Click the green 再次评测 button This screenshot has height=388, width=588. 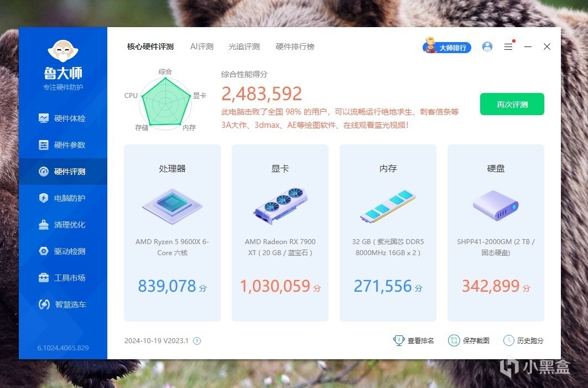(x=512, y=104)
